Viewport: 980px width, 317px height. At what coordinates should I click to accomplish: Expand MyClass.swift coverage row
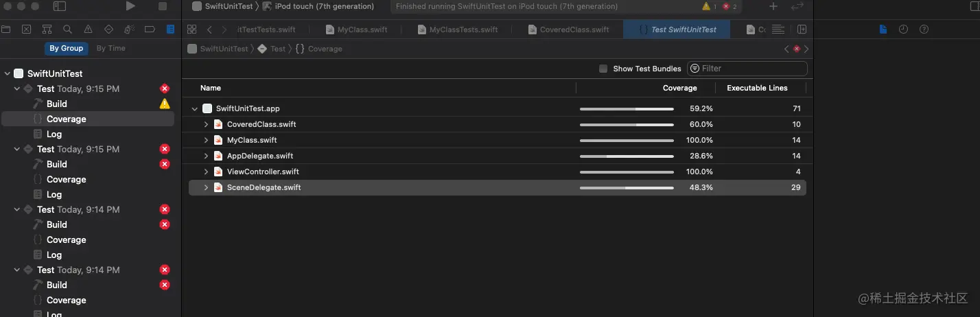point(206,140)
